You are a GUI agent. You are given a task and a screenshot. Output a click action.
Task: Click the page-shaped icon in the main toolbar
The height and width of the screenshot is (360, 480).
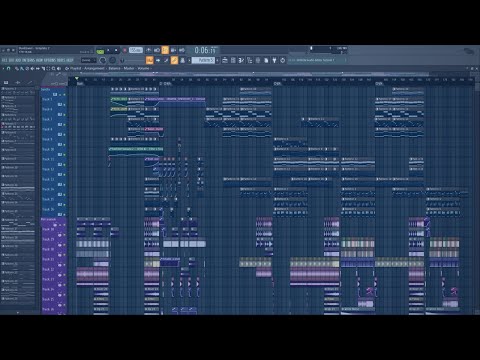[x=266, y=60]
